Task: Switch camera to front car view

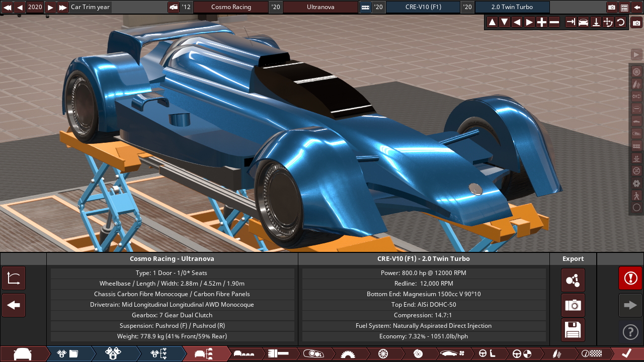Action: (x=583, y=22)
